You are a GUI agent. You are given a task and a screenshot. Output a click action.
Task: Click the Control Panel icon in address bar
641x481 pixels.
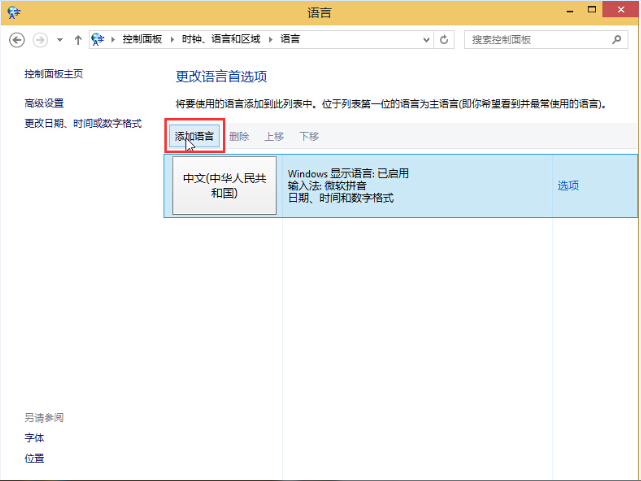click(98, 39)
